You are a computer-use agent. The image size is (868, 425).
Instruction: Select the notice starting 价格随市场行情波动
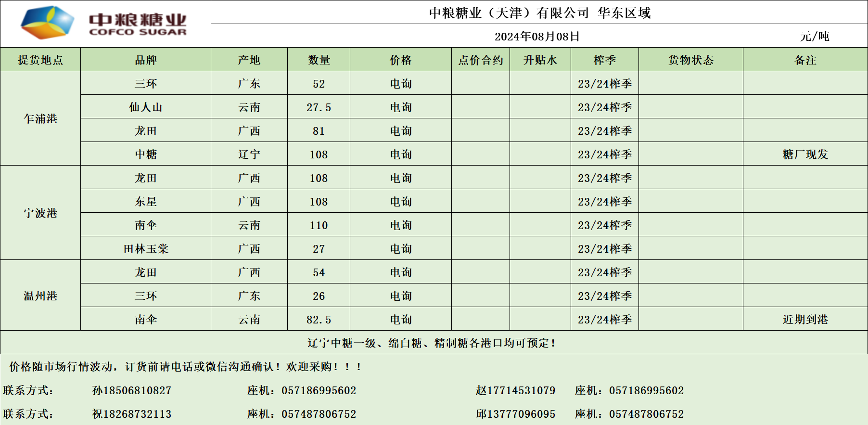coord(185,367)
